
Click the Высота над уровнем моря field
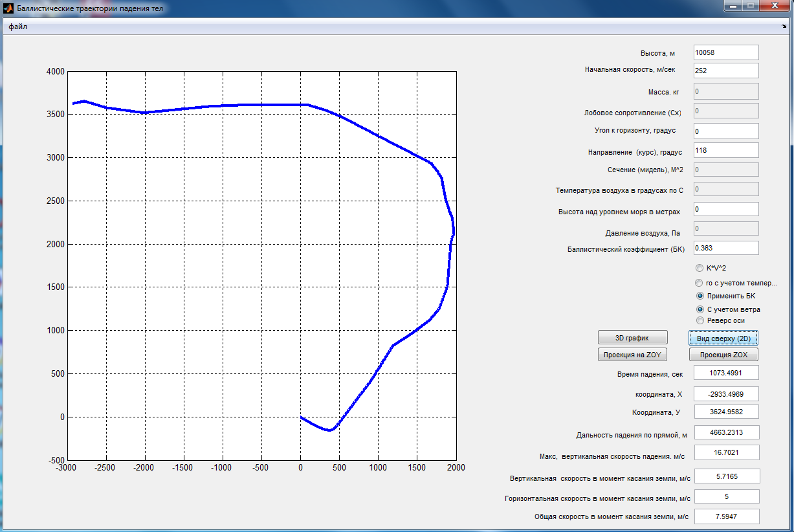[x=725, y=209]
